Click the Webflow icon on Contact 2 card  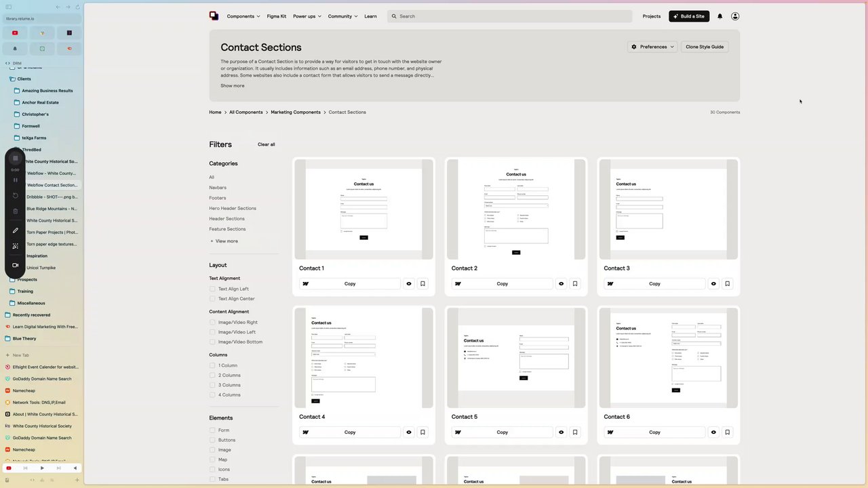click(458, 284)
